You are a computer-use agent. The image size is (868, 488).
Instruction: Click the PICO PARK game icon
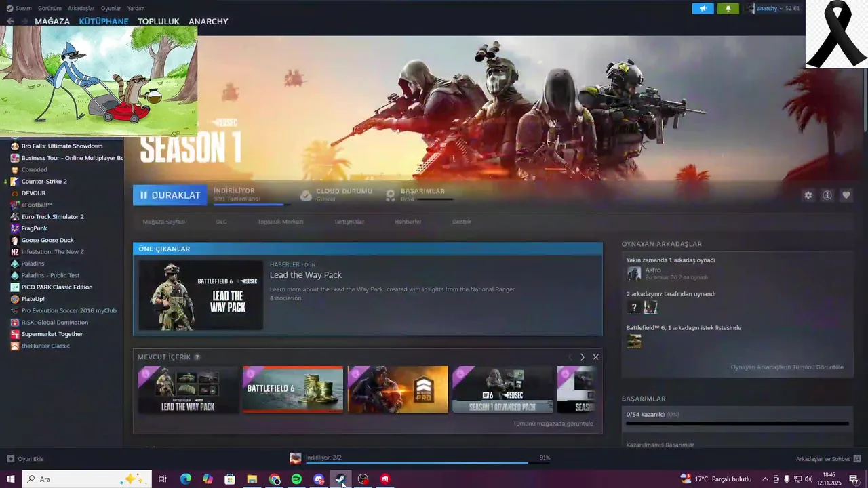[15, 287]
